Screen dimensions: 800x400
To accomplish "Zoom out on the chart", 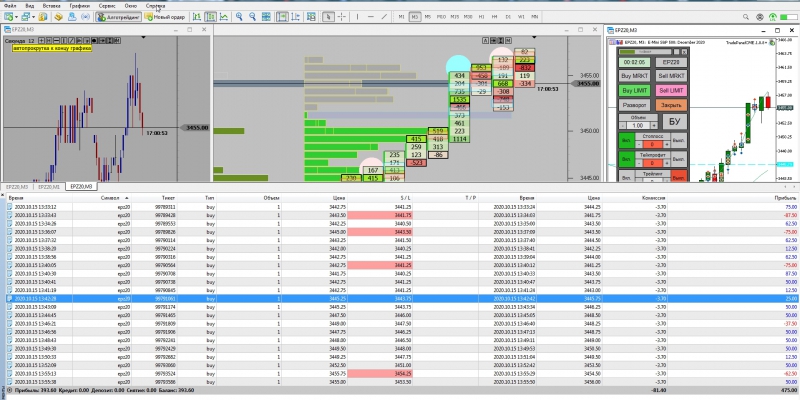I will (x=252, y=17).
